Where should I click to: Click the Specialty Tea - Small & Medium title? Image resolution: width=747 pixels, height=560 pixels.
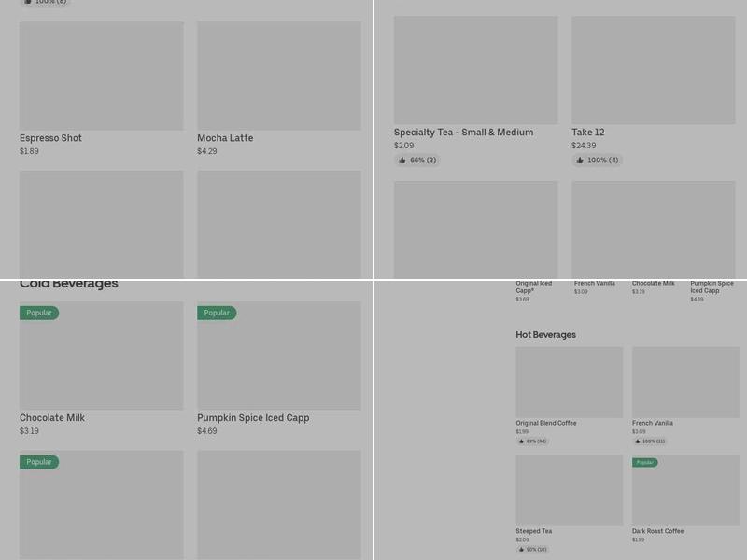pyautogui.click(x=463, y=133)
